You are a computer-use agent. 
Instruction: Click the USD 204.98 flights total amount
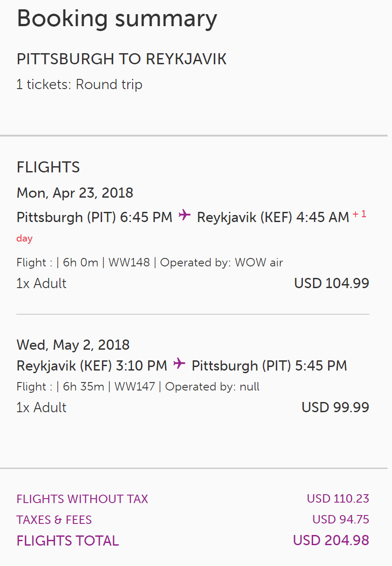331,540
